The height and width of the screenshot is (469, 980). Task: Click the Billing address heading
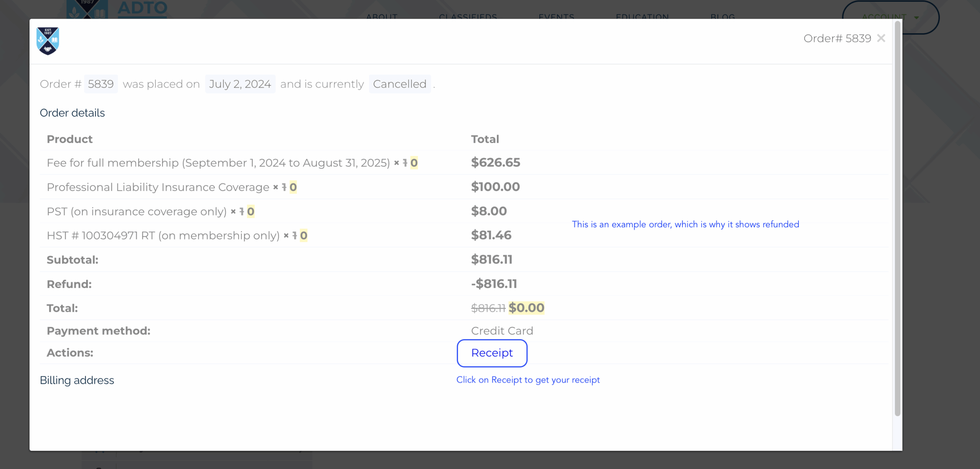(x=77, y=380)
